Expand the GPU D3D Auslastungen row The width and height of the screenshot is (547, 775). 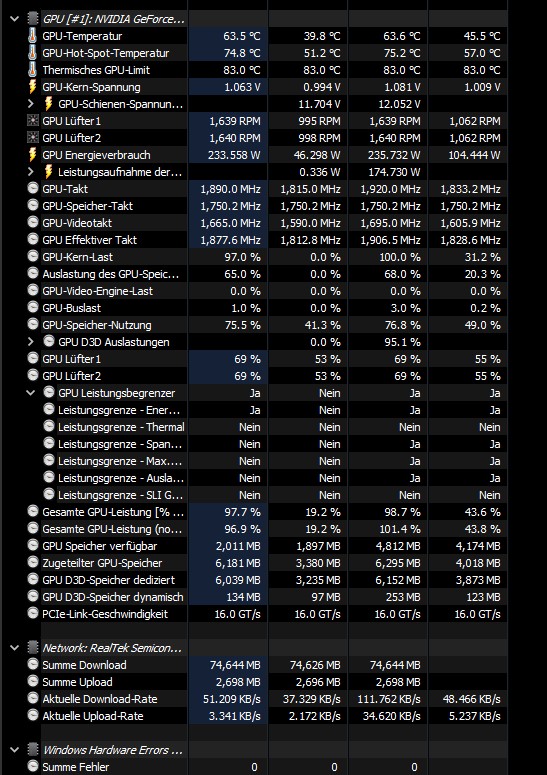pos(31,342)
